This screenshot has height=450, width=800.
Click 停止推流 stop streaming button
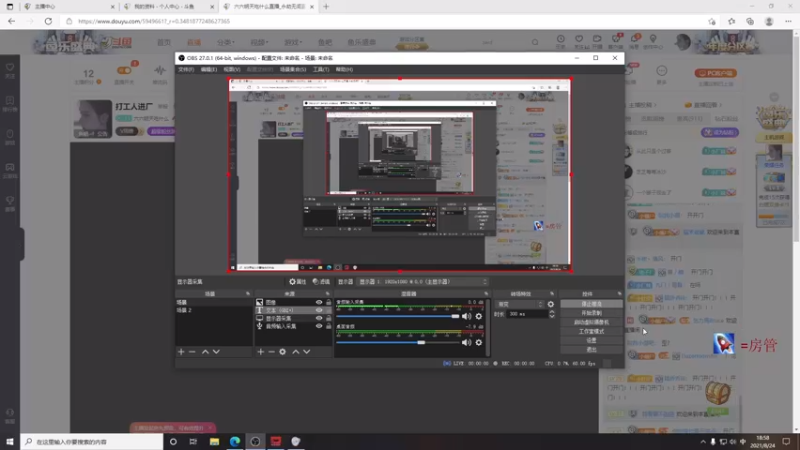[591, 304]
